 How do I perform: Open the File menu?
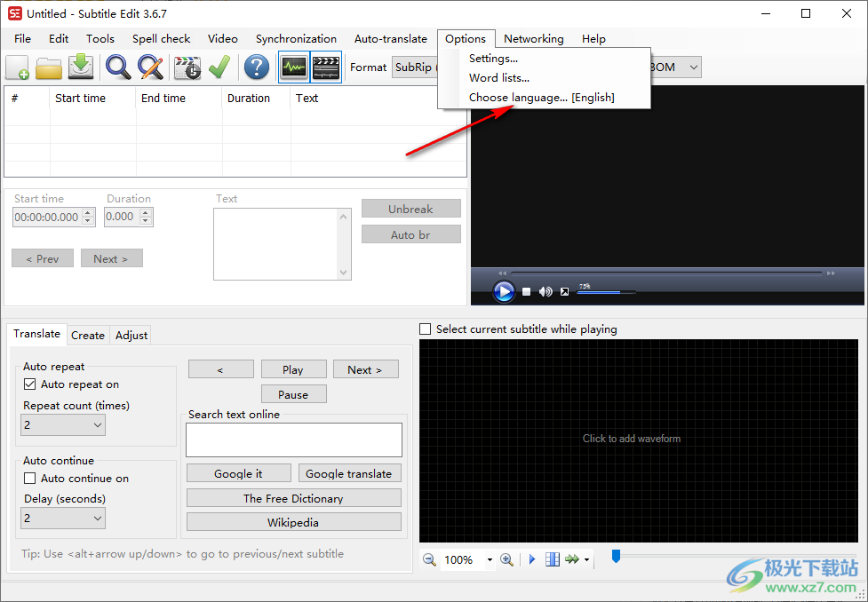pos(23,39)
